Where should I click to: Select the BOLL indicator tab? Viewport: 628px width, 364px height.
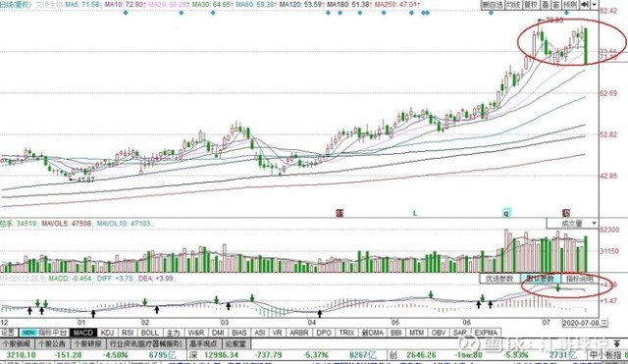click(150, 333)
